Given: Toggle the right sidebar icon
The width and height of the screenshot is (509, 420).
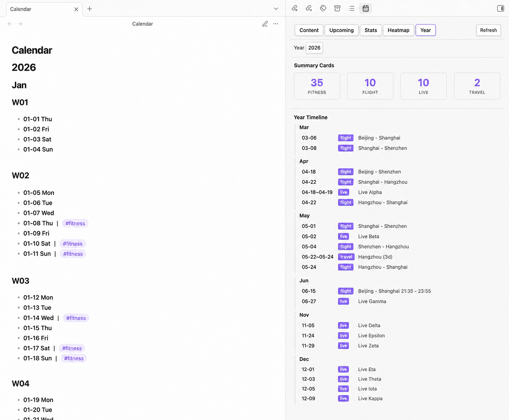Looking at the screenshot, I should coord(501,8).
